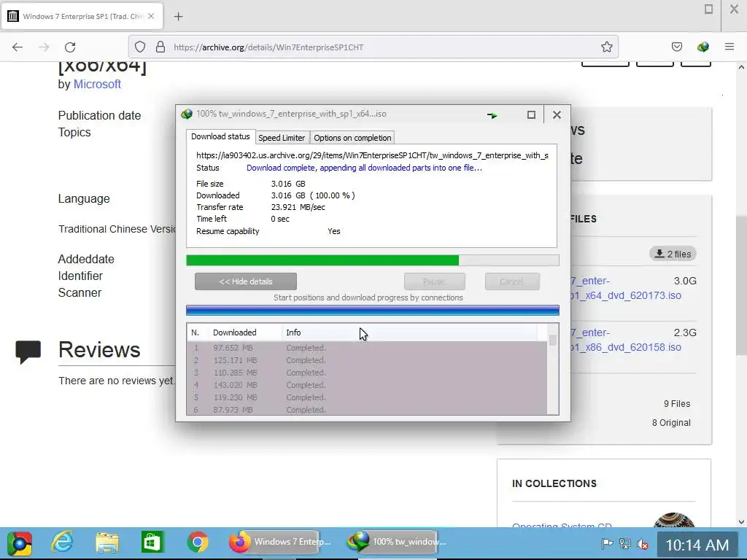
Task: Launch Google Chrome from the taskbar
Action: pyautogui.click(x=198, y=542)
